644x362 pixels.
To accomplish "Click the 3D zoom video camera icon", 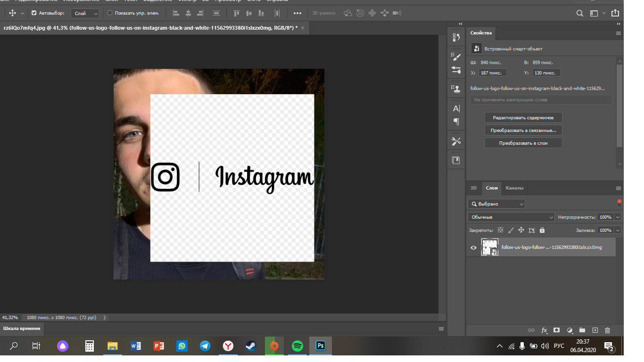I will click(x=397, y=13).
